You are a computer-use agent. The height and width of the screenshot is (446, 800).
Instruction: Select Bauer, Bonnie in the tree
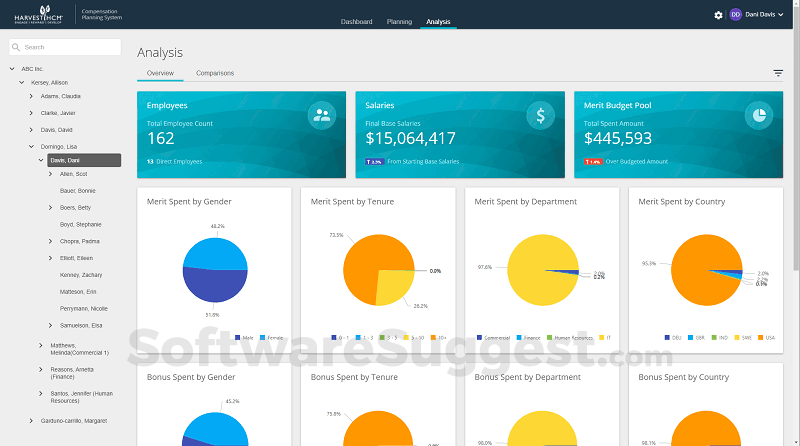(x=78, y=191)
